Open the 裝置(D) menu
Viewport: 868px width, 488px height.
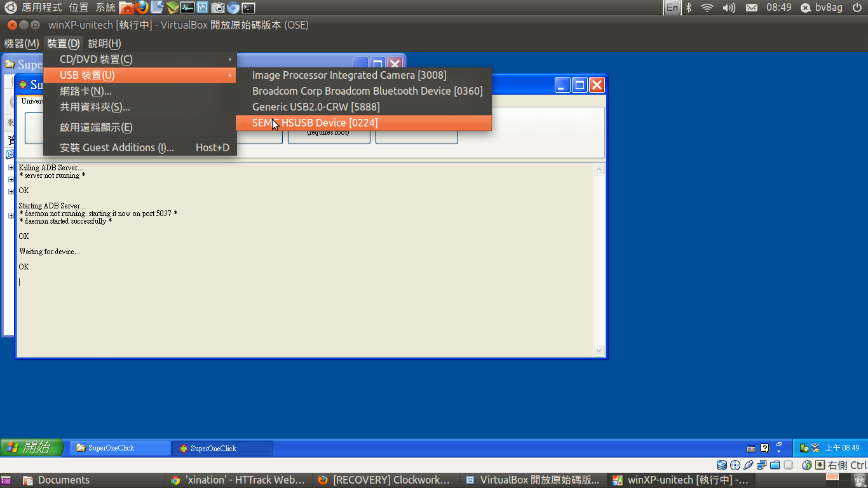point(64,43)
